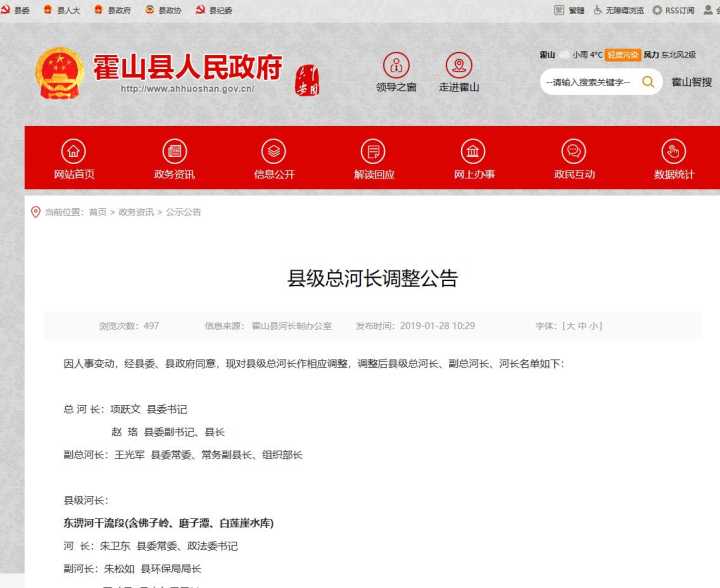Click the bold 东淠河干流段 heading
This screenshot has width=720, height=588.
[x=169, y=523]
